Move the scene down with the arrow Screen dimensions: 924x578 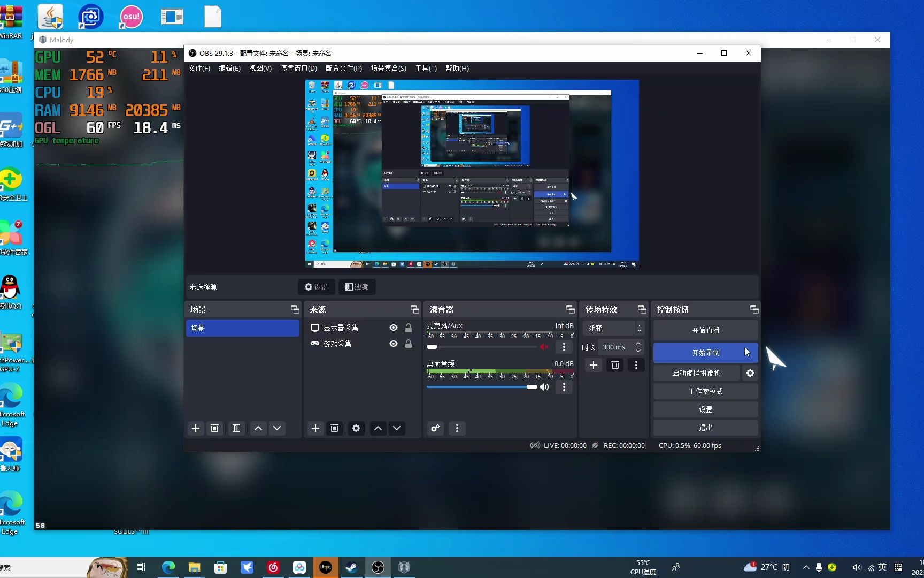tap(277, 428)
